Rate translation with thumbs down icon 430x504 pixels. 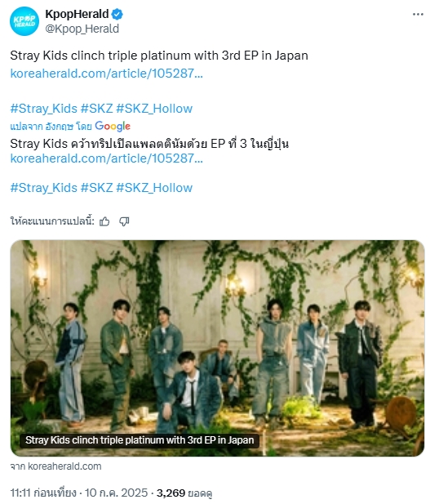click(124, 221)
